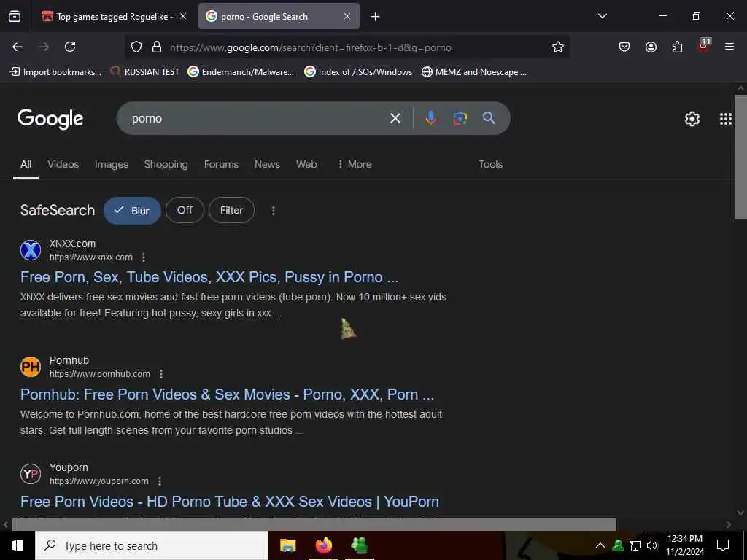
Task: Switch to the Shopping results tab
Action: point(166,164)
